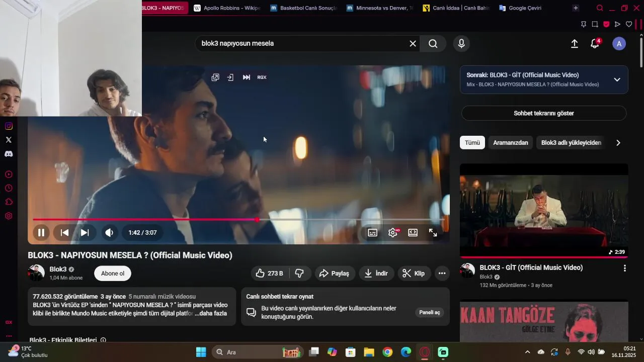Enter fullscreen mode in the player

(x=433, y=233)
